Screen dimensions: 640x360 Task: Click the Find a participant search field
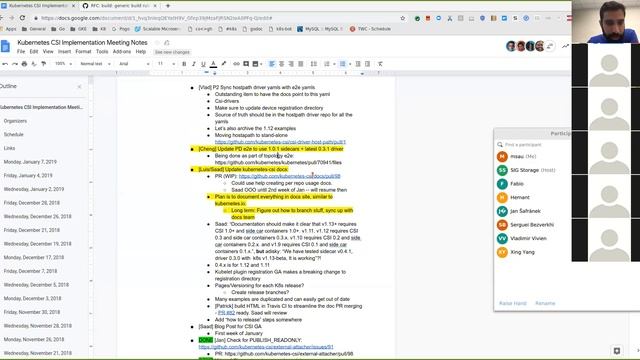(535, 145)
